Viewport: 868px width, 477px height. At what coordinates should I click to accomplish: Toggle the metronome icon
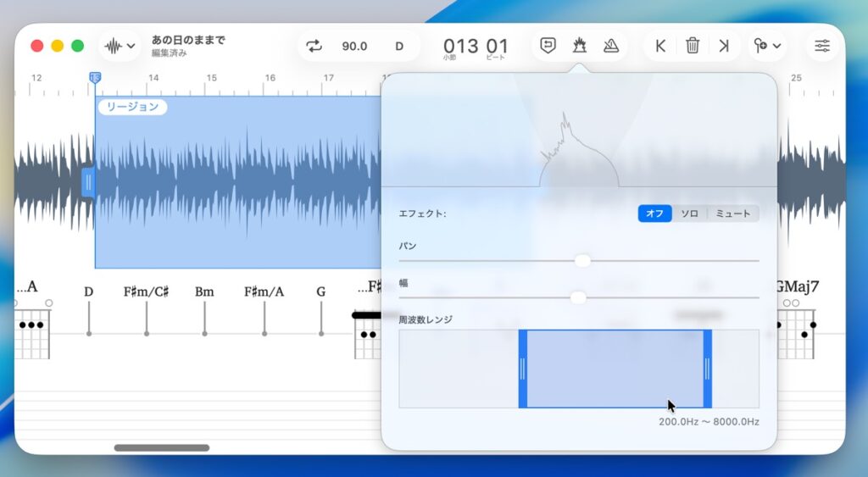pos(610,46)
